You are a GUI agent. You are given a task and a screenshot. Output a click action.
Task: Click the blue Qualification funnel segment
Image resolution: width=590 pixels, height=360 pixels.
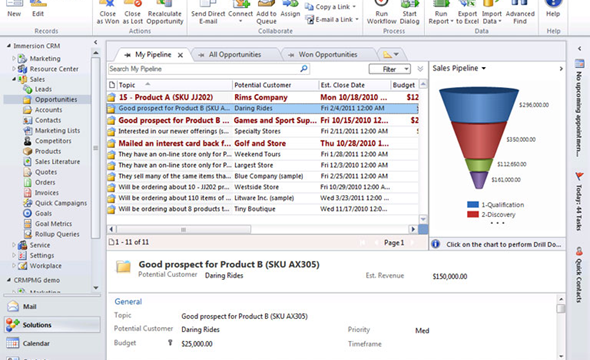click(x=479, y=105)
